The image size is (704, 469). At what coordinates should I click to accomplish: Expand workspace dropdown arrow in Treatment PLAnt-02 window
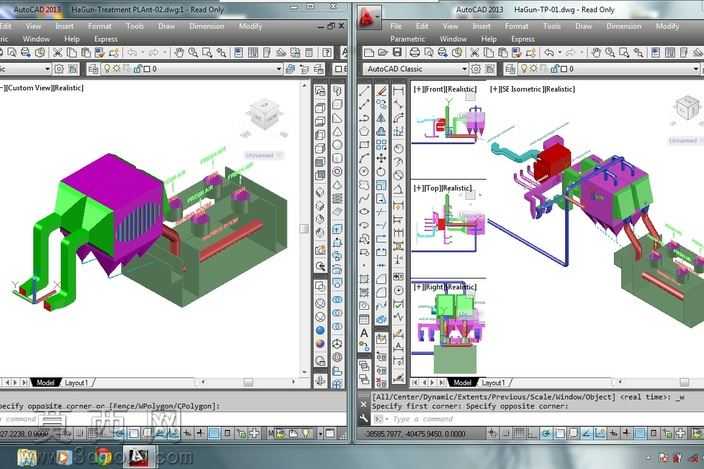(x=47, y=69)
